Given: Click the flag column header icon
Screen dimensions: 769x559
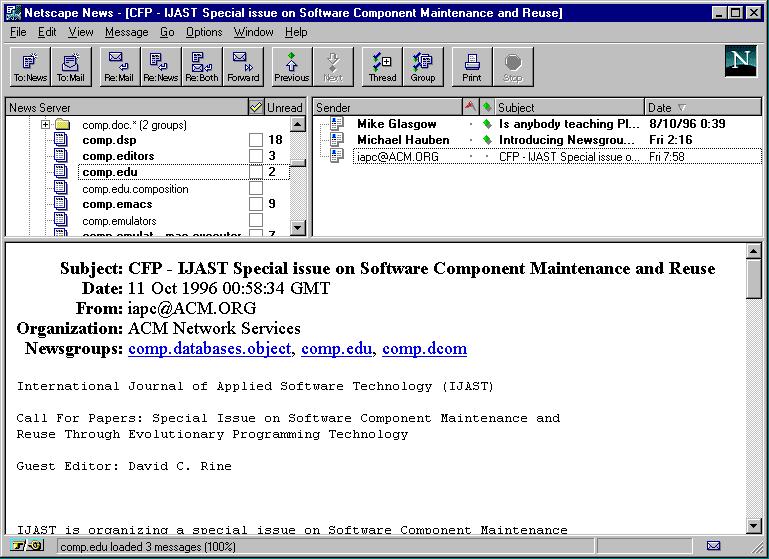Looking at the screenshot, I should click(470, 106).
